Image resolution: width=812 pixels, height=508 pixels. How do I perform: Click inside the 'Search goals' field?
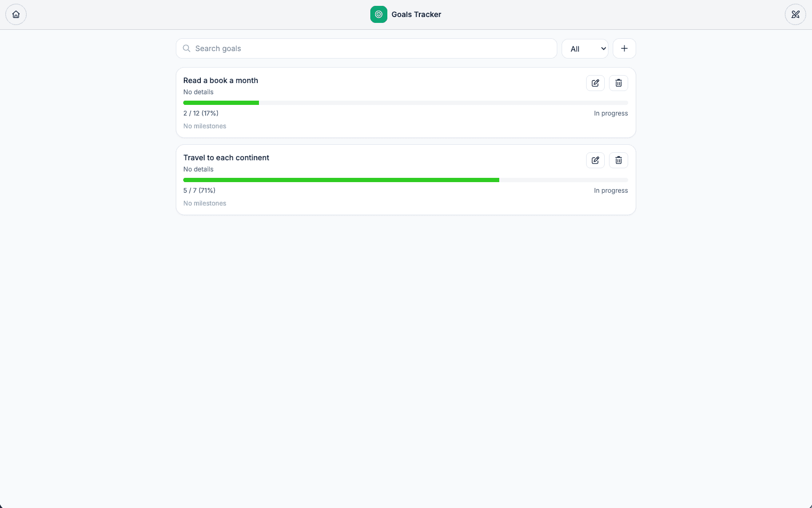(x=367, y=48)
